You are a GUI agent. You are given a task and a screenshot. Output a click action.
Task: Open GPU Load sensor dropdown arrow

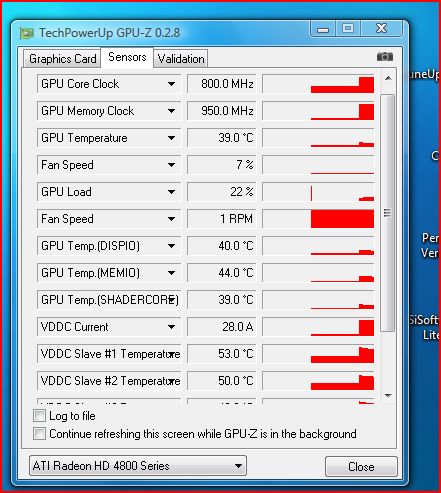click(171, 192)
